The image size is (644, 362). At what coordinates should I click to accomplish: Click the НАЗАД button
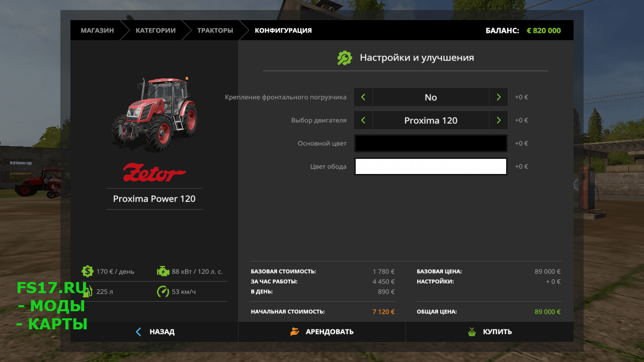pyautogui.click(x=154, y=332)
